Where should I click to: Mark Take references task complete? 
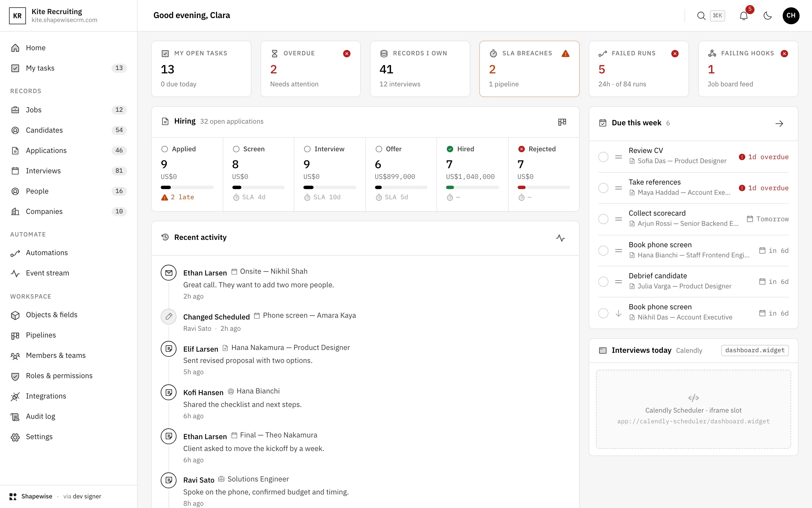point(603,188)
